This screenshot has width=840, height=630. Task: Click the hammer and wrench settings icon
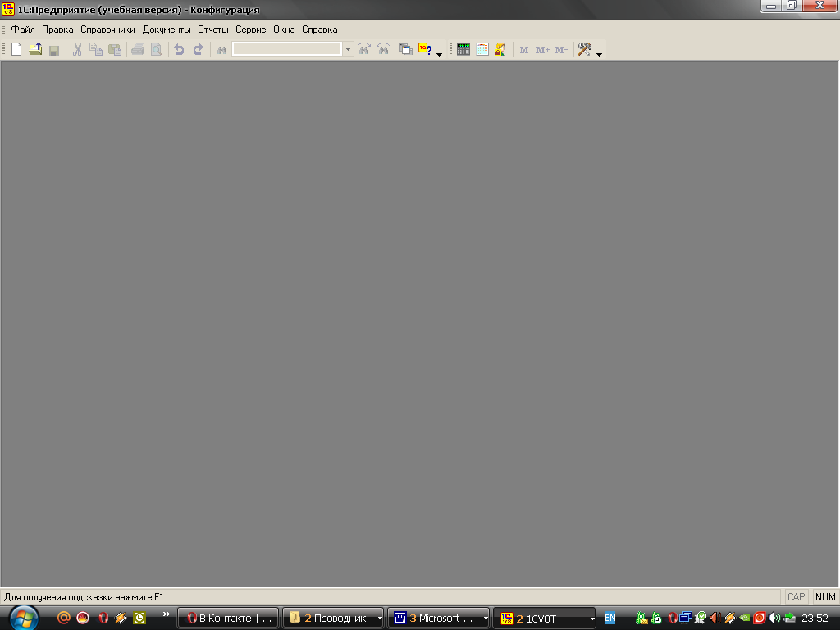point(584,49)
